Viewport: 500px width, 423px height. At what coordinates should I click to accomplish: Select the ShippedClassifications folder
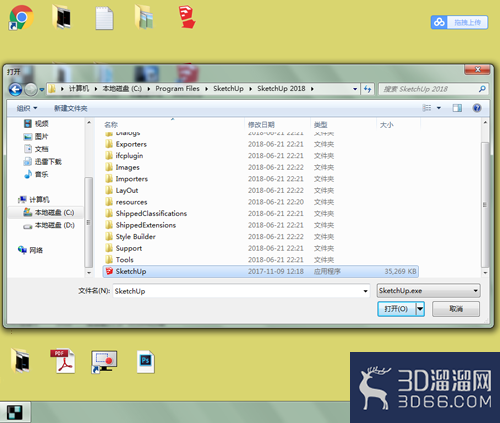tap(261, 213)
